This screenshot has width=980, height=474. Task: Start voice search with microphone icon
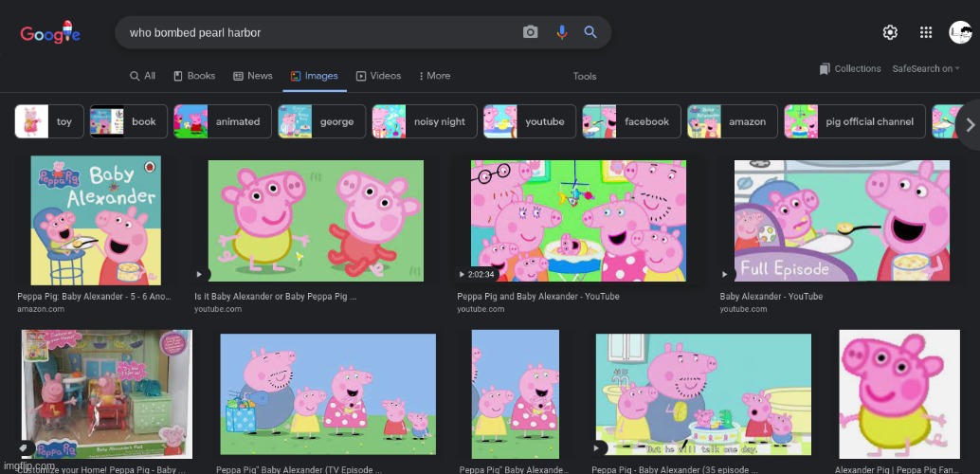[x=561, y=32]
